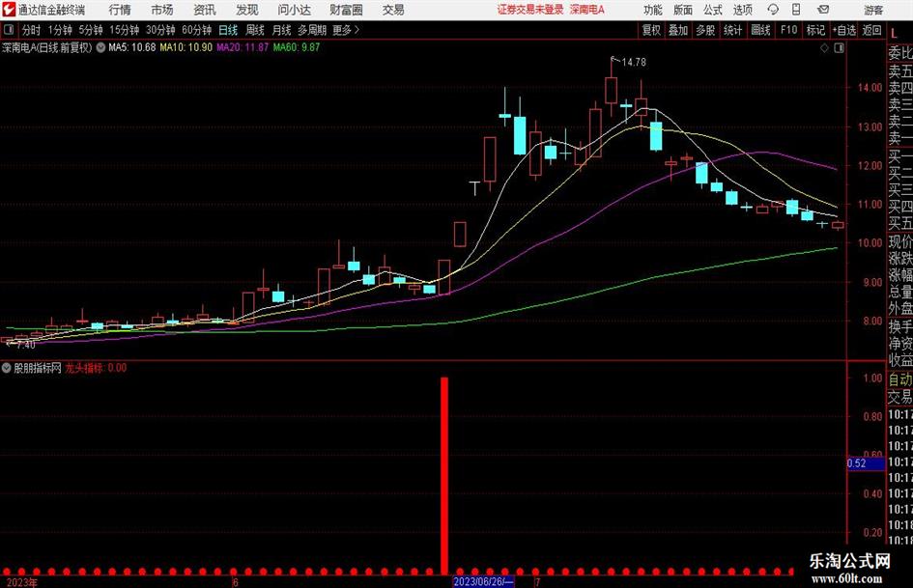The image size is (913, 588).
Task: Open the mobile phone icon
Action: pos(796,10)
